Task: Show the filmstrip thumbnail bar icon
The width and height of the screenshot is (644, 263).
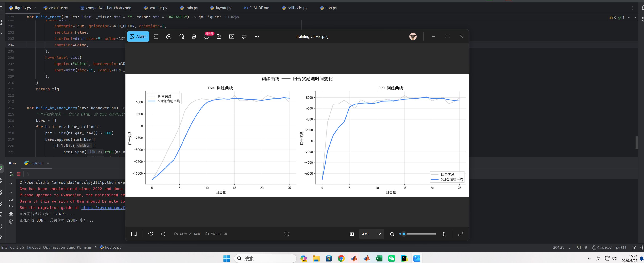Action: coord(134,234)
